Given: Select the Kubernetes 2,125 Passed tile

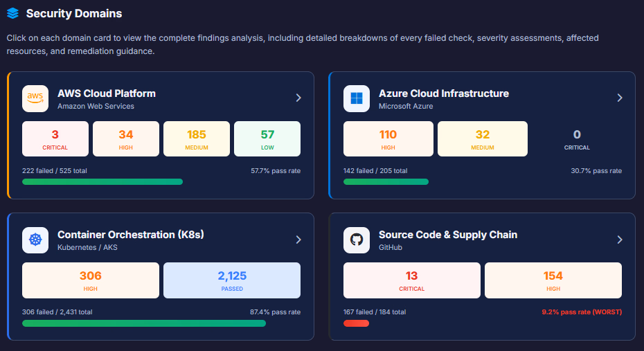Looking at the screenshot, I should pyautogui.click(x=232, y=280).
